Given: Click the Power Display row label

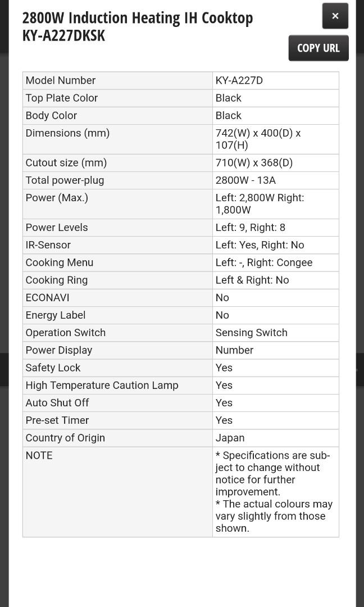Looking at the screenshot, I should 59,350.
